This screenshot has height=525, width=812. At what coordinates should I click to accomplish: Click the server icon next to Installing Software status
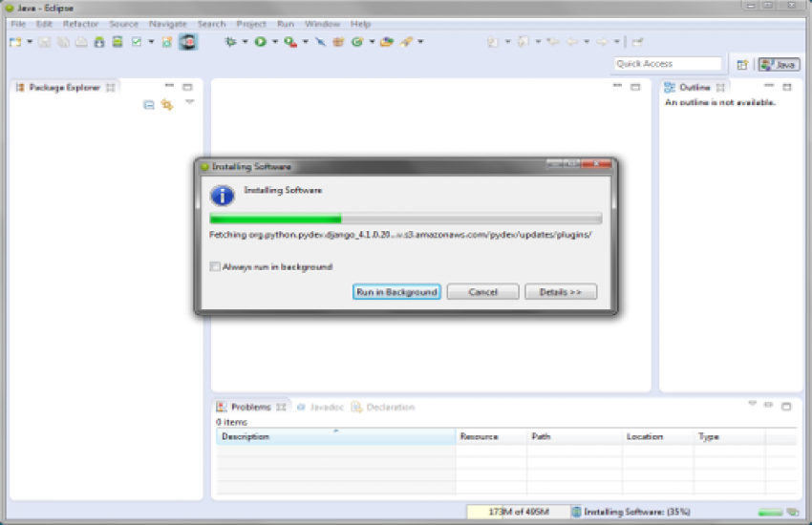point(576,512)
